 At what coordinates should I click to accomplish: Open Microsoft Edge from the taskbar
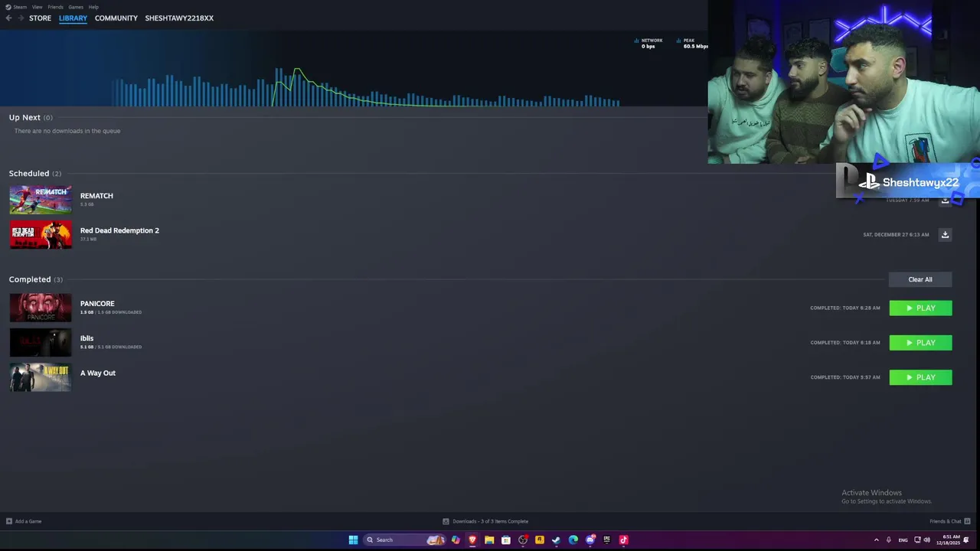573,540
